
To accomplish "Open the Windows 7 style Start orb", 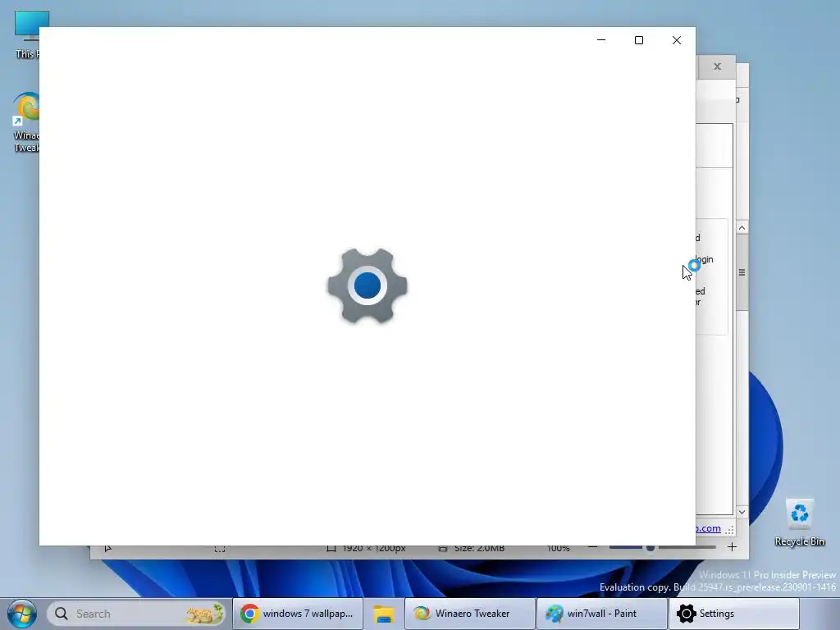I will 22,614.
